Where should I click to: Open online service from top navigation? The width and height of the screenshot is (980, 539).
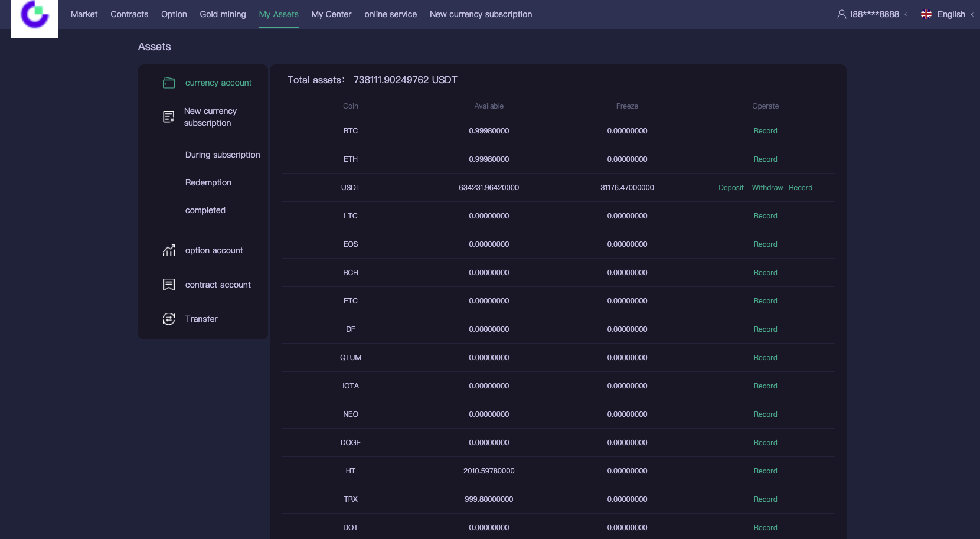390,14
